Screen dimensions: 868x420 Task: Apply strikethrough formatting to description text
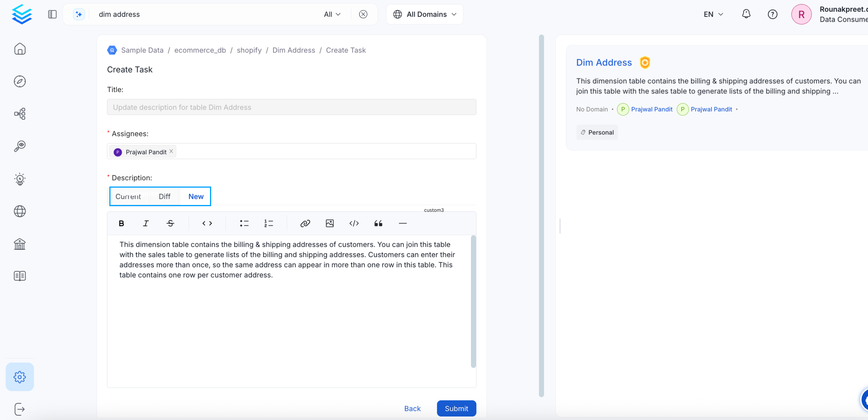[x=170, y=223]
